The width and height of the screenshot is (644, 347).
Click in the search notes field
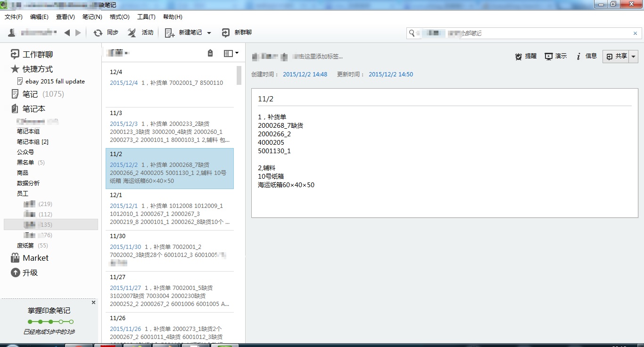point(519,33)
